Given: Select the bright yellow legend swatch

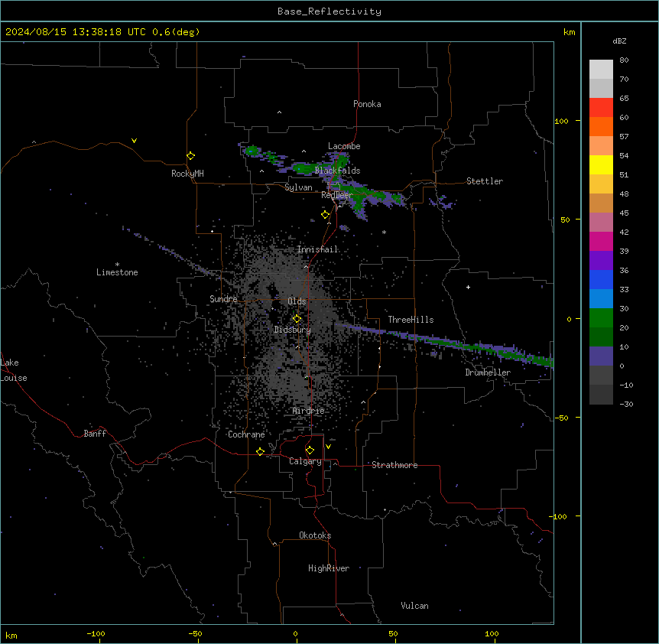Looking at the screenshot, I should (x=601, y=164).
